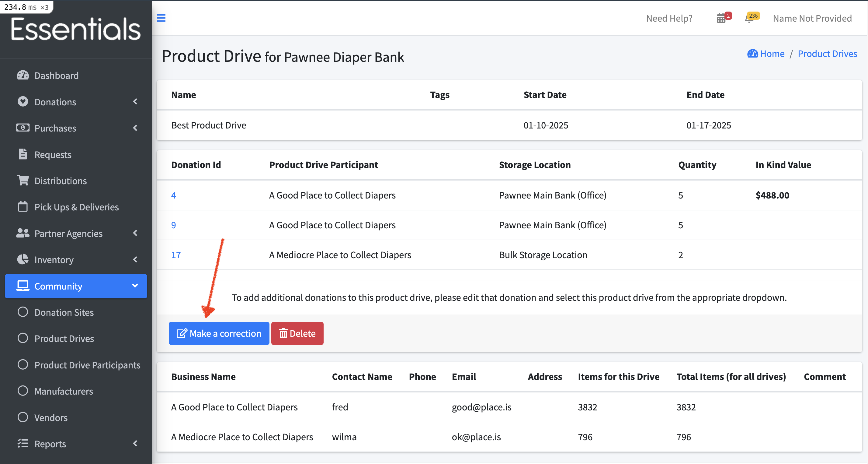
Task: Select Manufacturers in Community submenu
Action: click(x=76, y=391)
